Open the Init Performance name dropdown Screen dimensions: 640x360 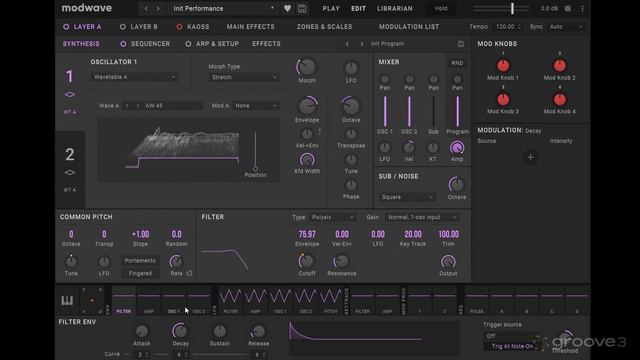point(223,8)
